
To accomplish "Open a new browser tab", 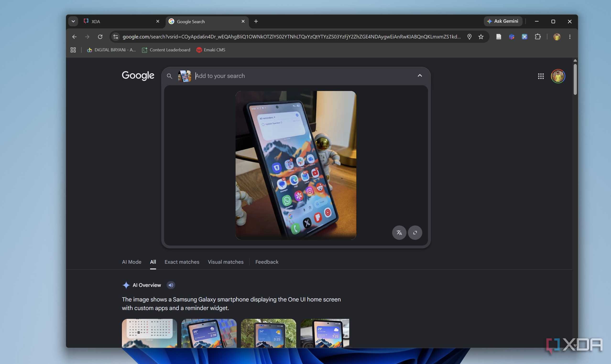I will pyautogui.click(x=256, y=21).
